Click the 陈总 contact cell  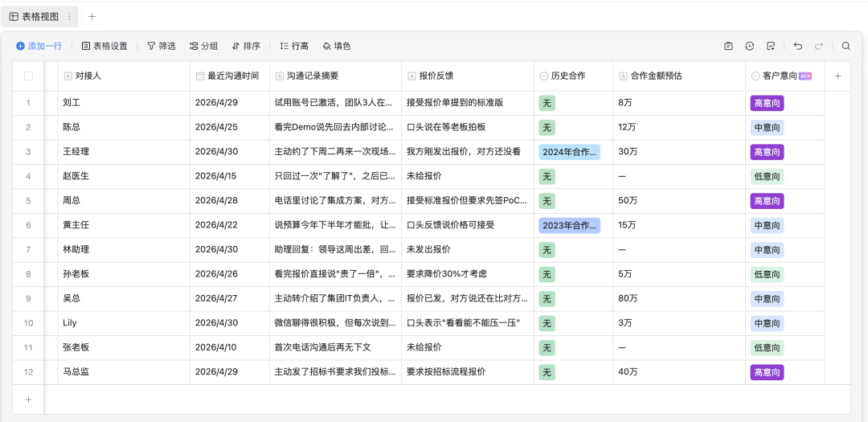124,127
